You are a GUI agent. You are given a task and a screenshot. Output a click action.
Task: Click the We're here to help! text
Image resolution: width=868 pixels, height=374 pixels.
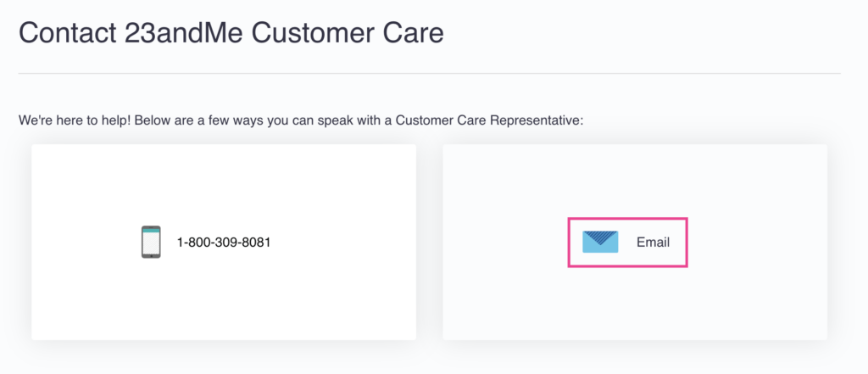pyautogui.click(x=75, y=120)
